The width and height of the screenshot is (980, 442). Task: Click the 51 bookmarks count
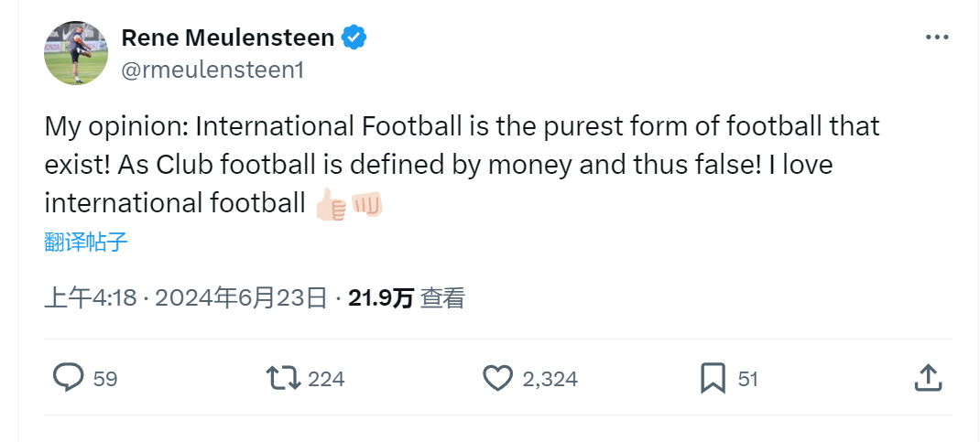tap(747, 378)
